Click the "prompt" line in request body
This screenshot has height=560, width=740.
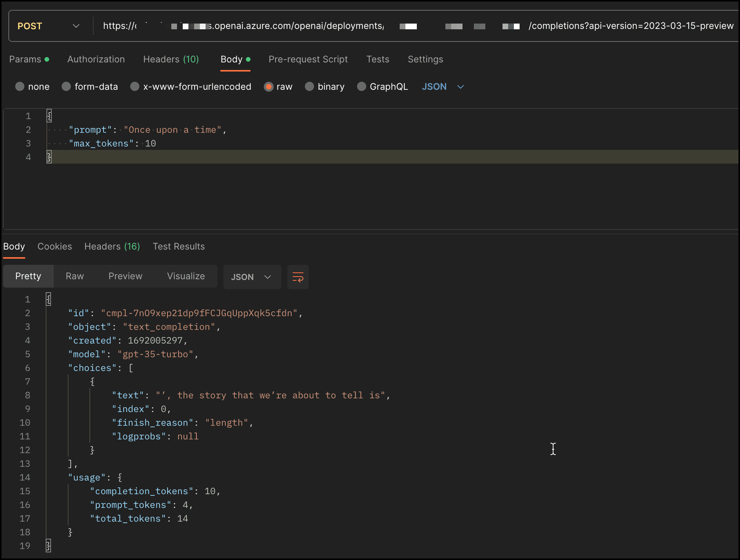click(147, 130)
